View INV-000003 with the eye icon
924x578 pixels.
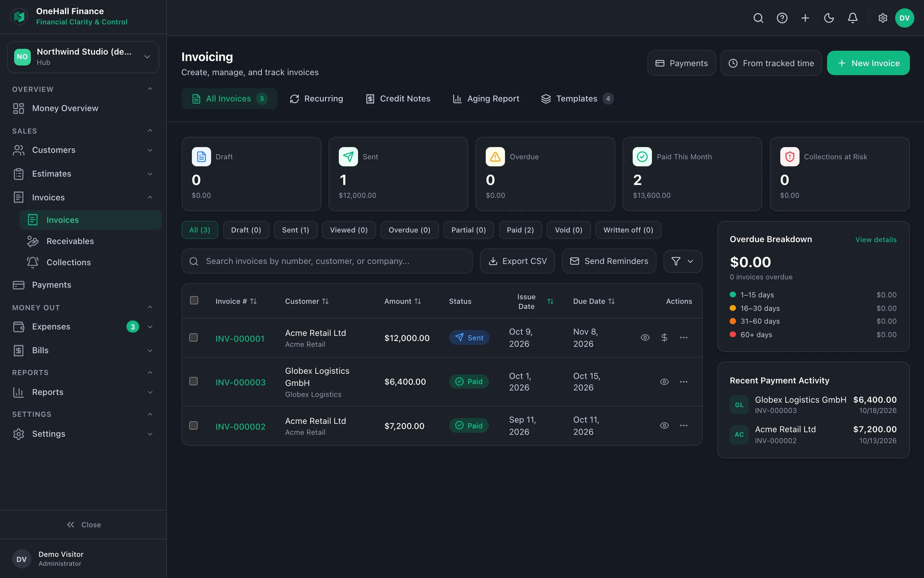[664, 382]
